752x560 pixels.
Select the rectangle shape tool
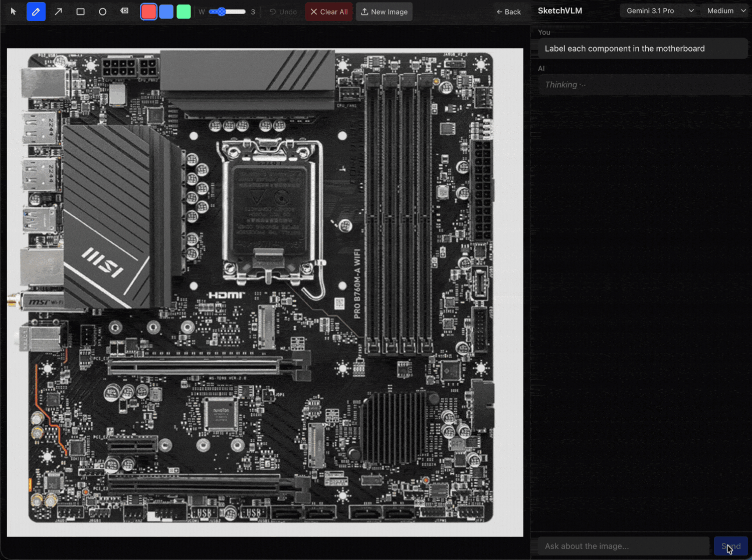click(x=80, y=11)
